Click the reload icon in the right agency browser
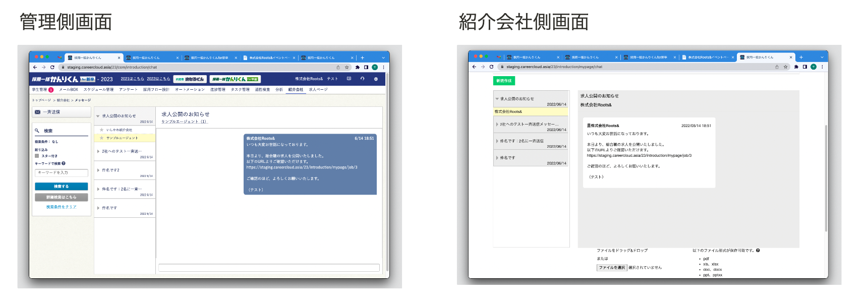This screenshot has height=302, width=868. (x=491, y=67)
